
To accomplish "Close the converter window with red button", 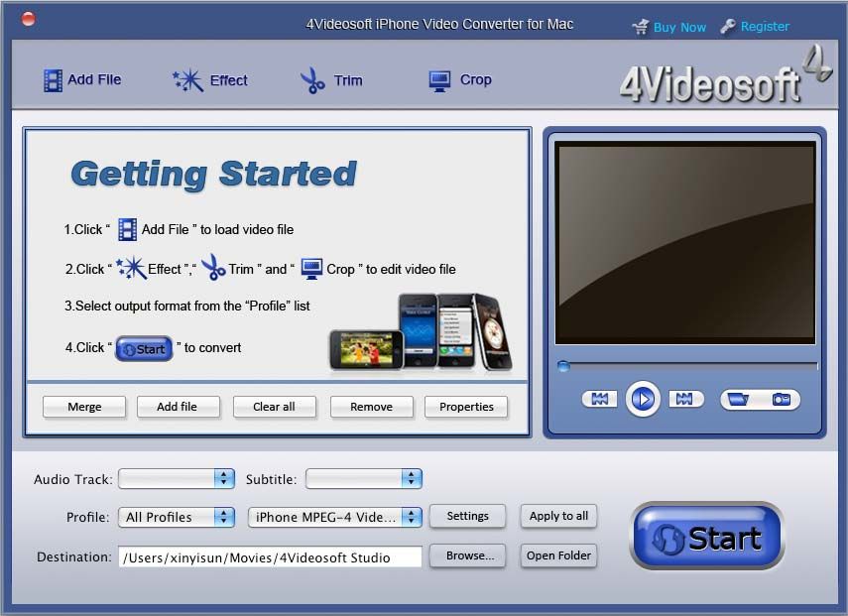I will (x=28, y=19).
